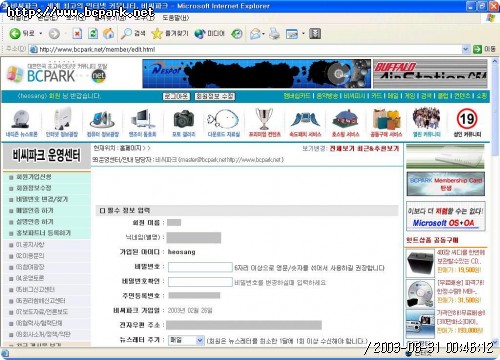Image resolution: width=500 pixels, height=360 pixels.
Task: Click the password confirmation input field
Action: (200, 282)
